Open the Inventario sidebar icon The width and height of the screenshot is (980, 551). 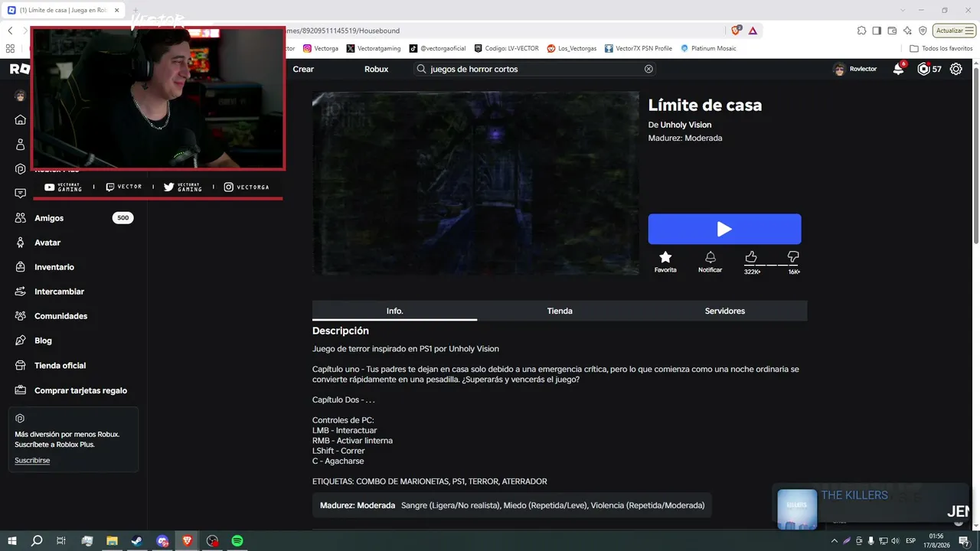pos(21,267)
